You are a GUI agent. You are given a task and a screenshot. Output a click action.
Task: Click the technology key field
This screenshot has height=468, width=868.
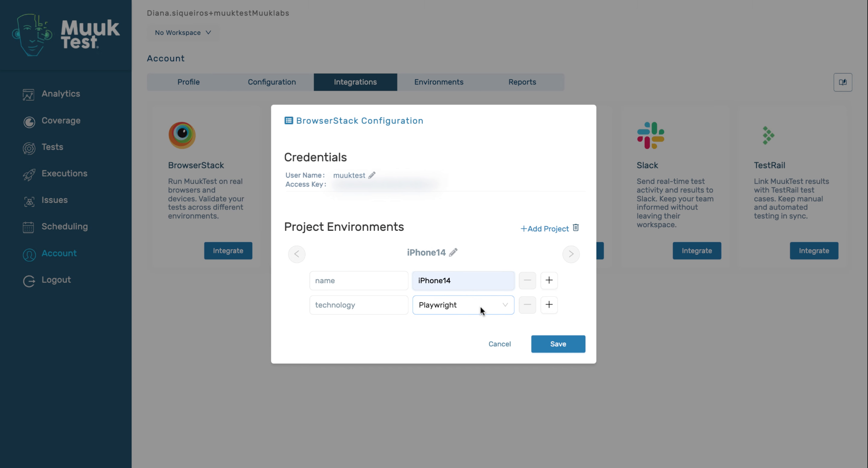click(x=359, y=305)
